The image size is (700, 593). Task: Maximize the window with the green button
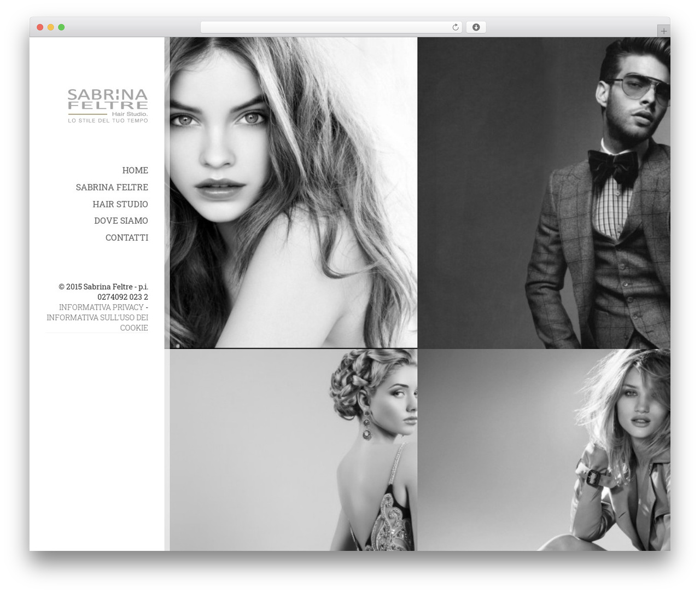61,27
